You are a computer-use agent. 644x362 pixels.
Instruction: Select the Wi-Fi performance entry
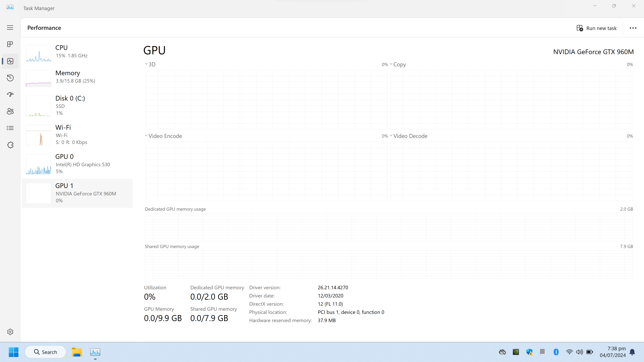[x=77, y=135]
